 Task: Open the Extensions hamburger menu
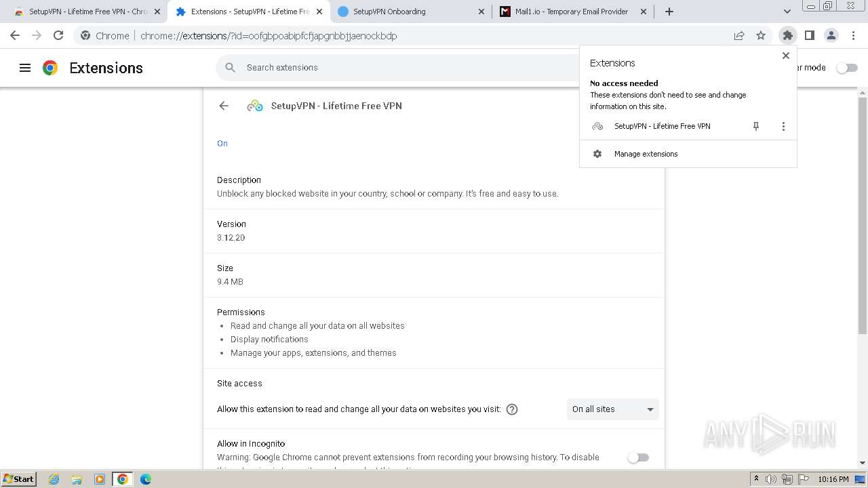(x=25, y=68)
